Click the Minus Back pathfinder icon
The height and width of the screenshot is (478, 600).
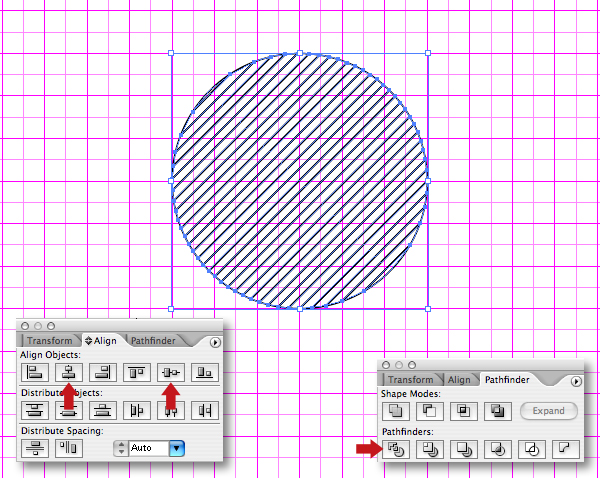[x=566, y=449]
